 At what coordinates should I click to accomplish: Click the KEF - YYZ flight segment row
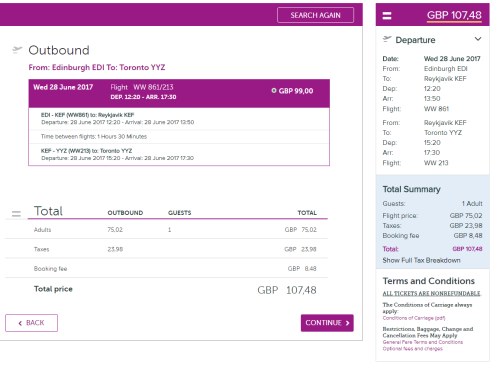click(x=179, y=154)
